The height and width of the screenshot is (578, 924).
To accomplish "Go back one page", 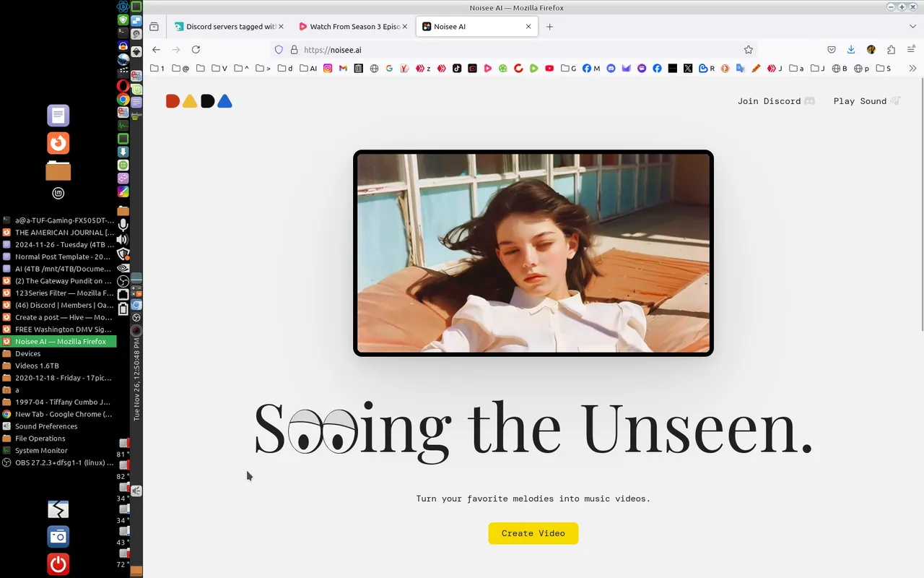I will tap(156, 50).
